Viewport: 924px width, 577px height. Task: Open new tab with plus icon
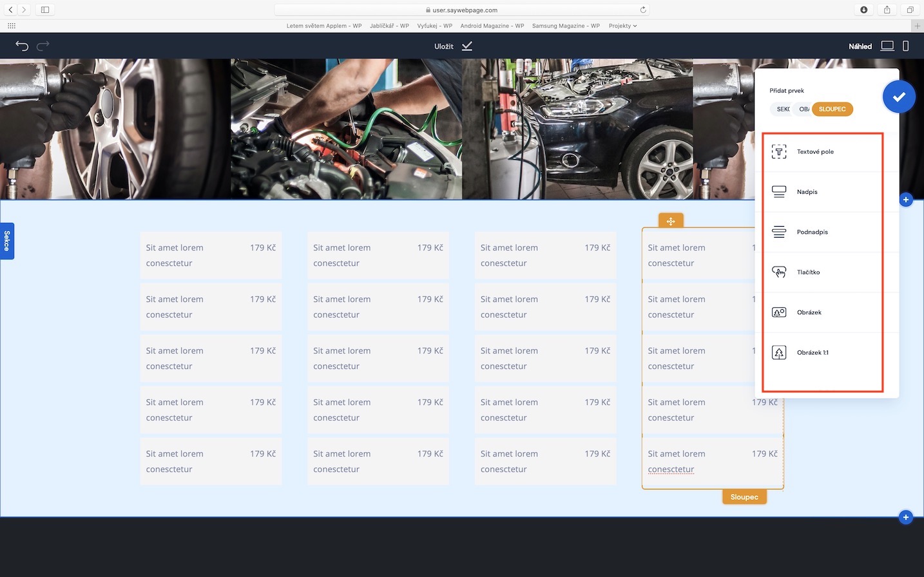click(x=918, y=26)
